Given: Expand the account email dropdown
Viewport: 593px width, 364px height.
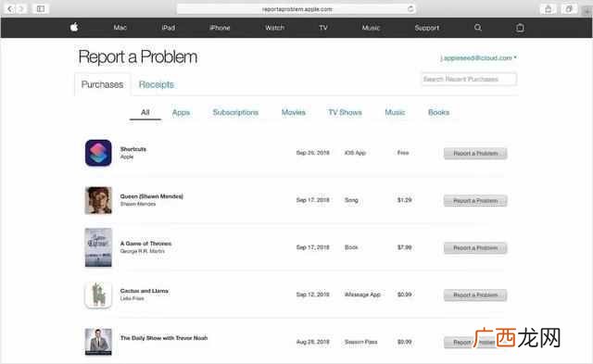Looking at the screenshot, I should pos(478,57).
